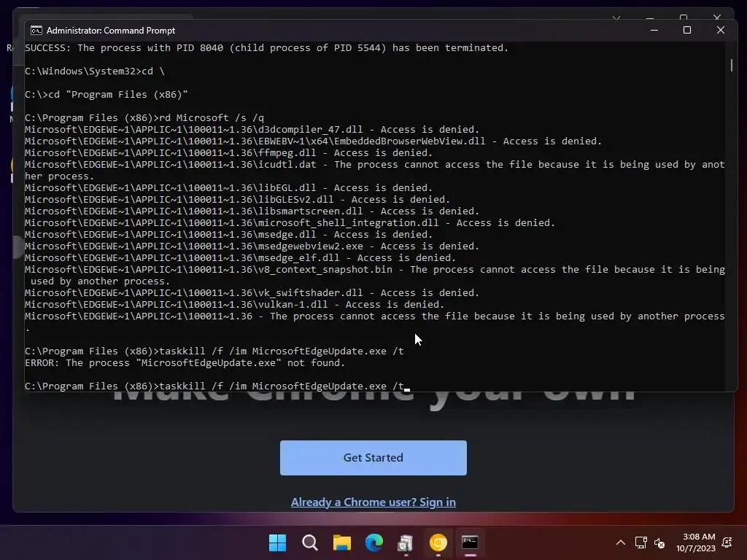
Task: Click the 'cd "Program Files (x86)"' command line
Action: pyautogui.click(x=107, y=94)
